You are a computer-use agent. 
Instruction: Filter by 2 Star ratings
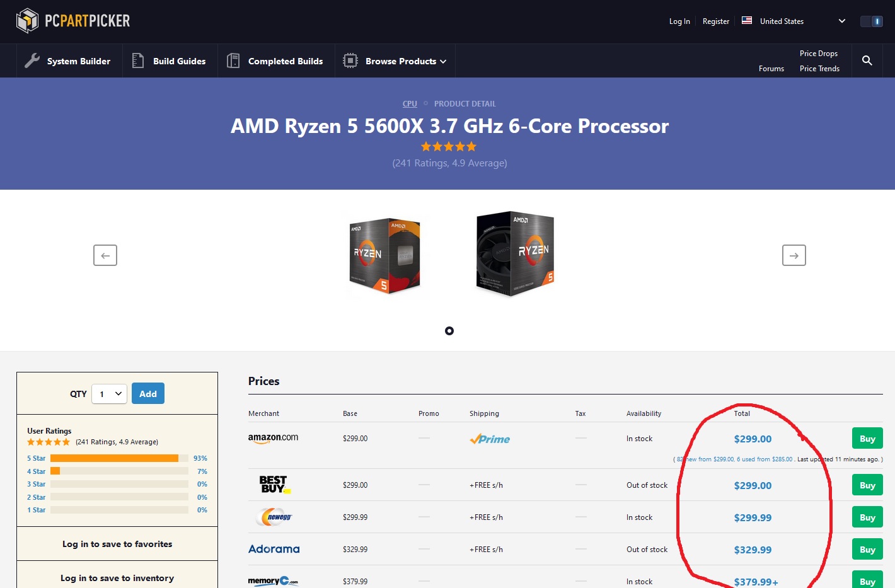click(x=37, y=497)
